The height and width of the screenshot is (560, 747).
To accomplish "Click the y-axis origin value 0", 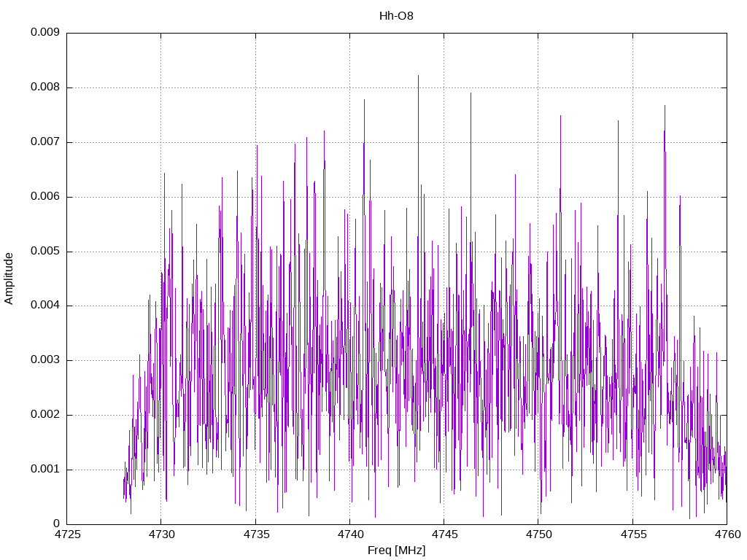I will click(x=57, y=524).
